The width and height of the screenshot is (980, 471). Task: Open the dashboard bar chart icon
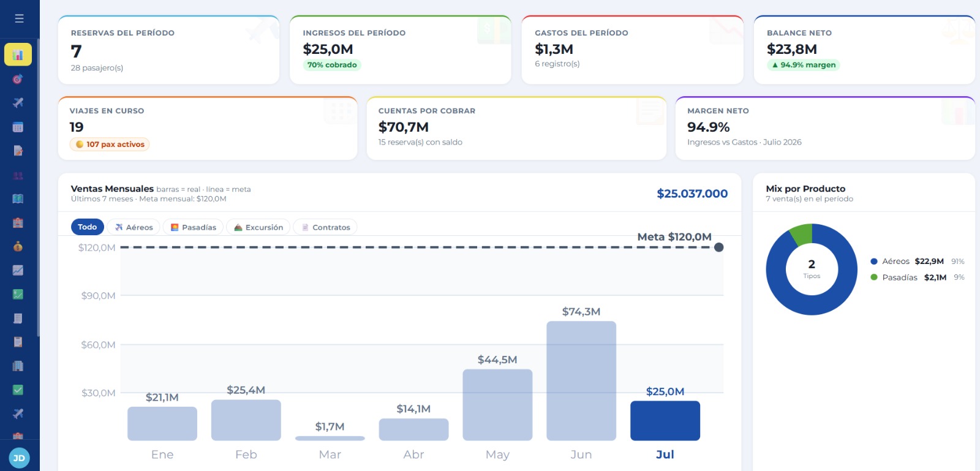pos(18,55)
